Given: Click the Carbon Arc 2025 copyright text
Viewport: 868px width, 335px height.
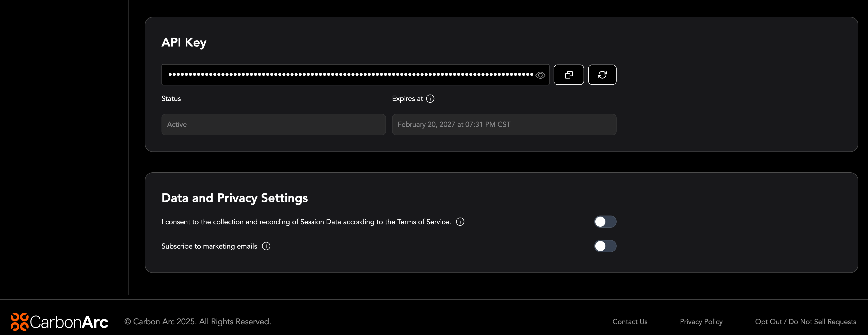Looking at the screenshot, I should (x=198, y=322).
